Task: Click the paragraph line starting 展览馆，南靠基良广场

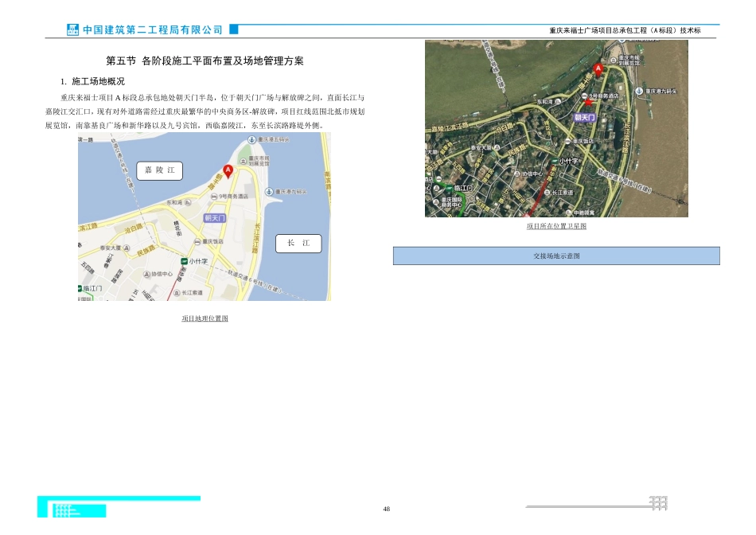Action: 184,126
